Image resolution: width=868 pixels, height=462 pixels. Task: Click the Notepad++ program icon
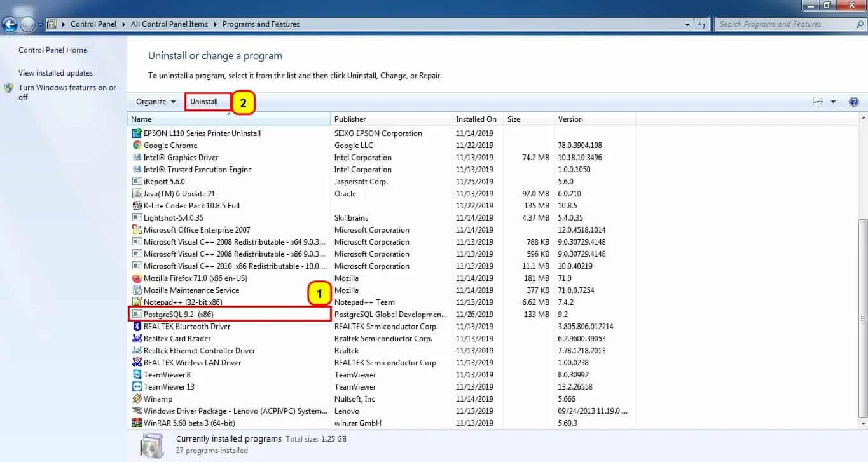point(137,302)
